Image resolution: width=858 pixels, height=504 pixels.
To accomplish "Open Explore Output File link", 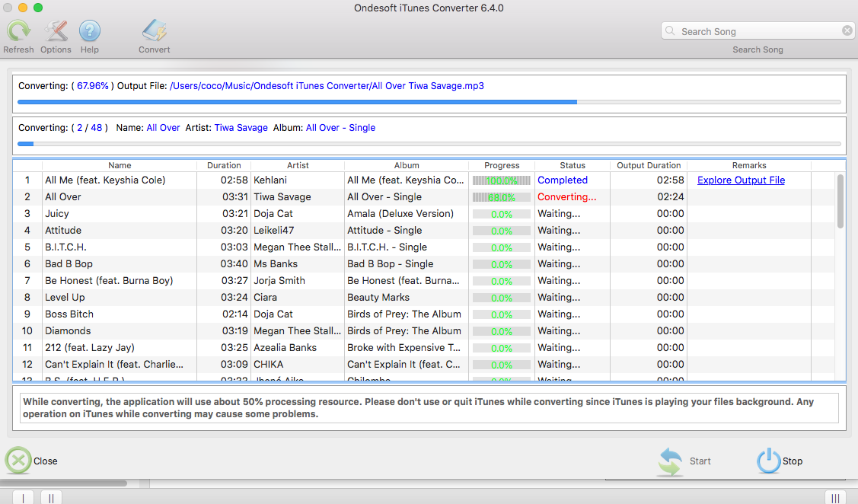I will pyautogui.click(x=741, y=180).
